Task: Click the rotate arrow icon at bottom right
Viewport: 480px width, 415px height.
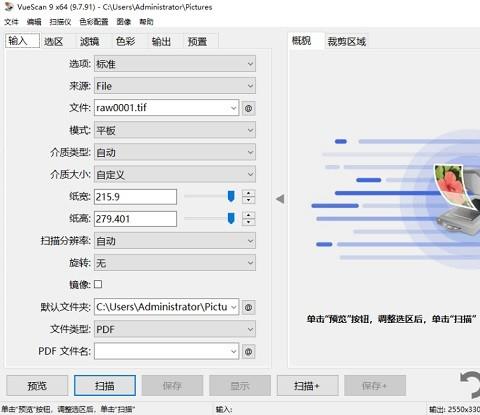Action: pos(470,385)
